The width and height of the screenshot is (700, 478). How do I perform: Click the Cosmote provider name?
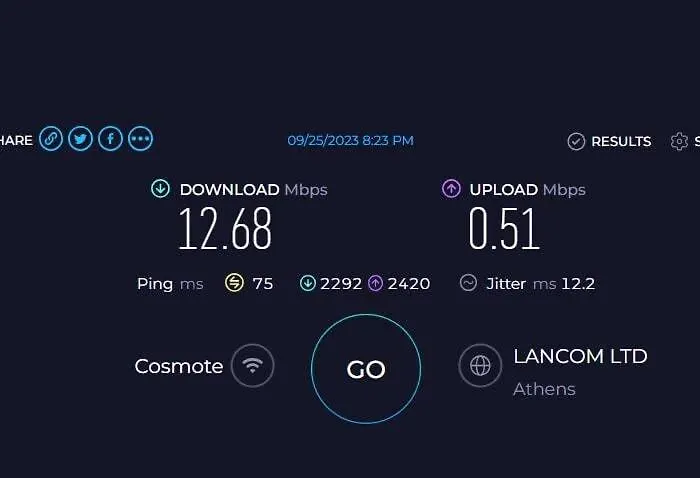(x=179, y=366)
